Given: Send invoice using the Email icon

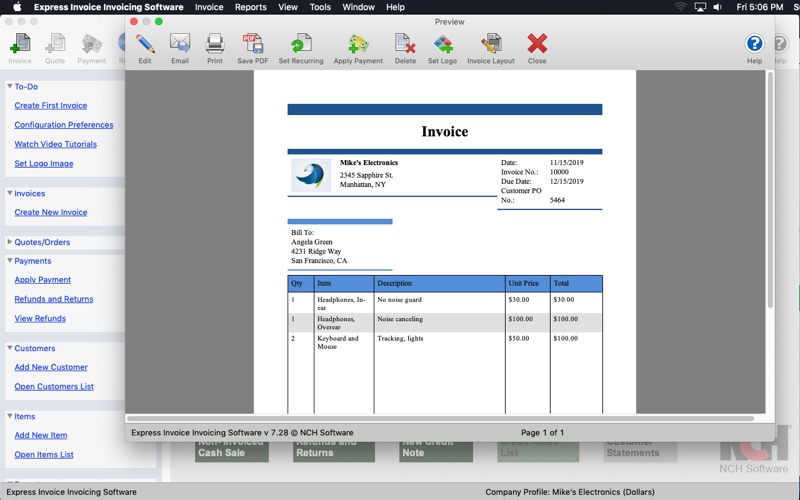Looking at the screenshot, I should [x=180, y=49].
